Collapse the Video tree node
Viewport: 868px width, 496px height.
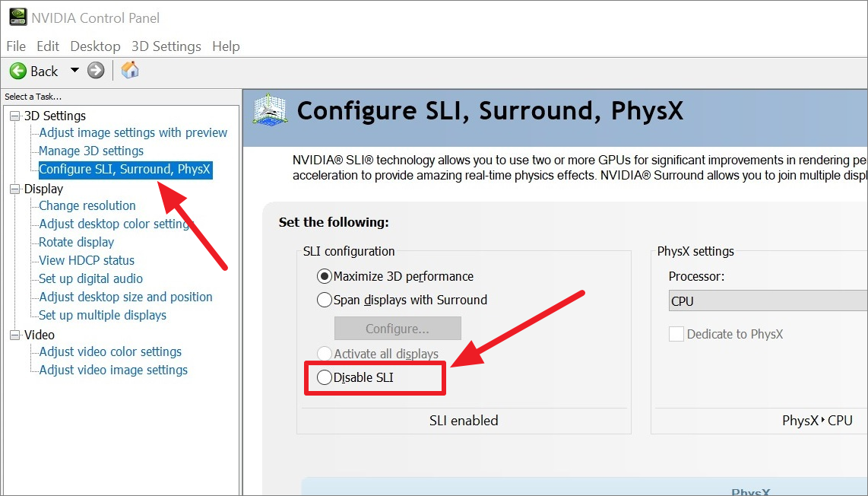coord(15,335)
